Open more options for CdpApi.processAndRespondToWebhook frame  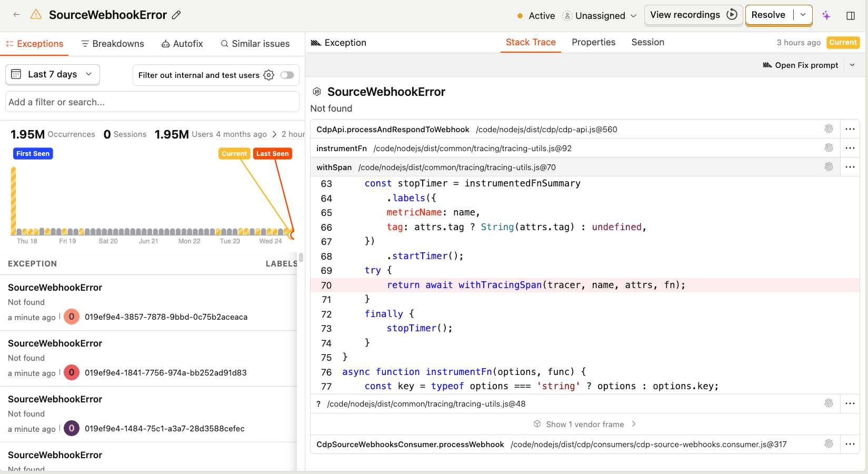pos(850,129)
